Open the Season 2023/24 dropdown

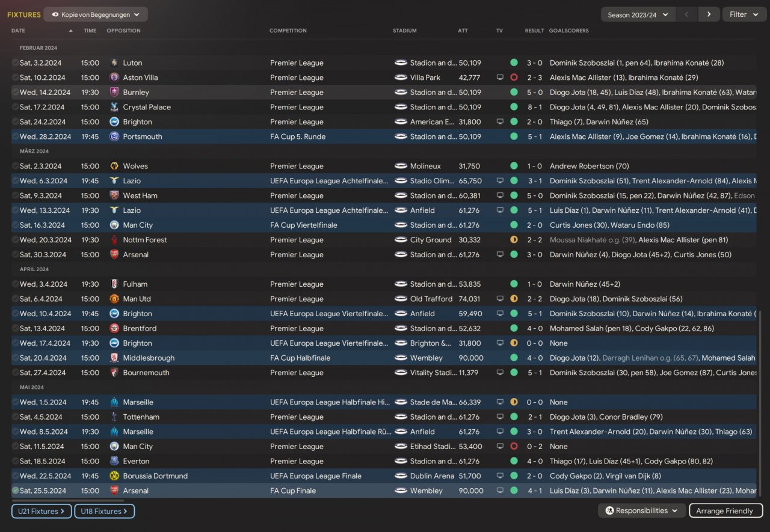(638, 14)
